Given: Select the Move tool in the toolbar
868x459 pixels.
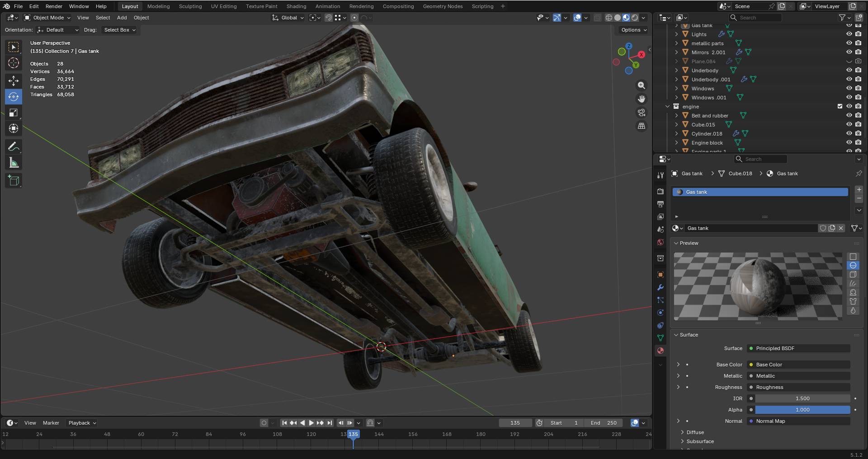Looking at the screenshot, I should click(14, 80).
